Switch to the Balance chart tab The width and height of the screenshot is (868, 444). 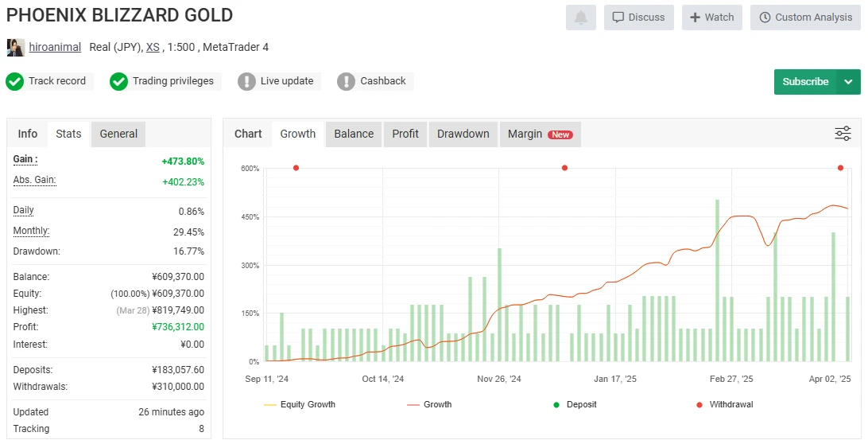click(354, 134)
